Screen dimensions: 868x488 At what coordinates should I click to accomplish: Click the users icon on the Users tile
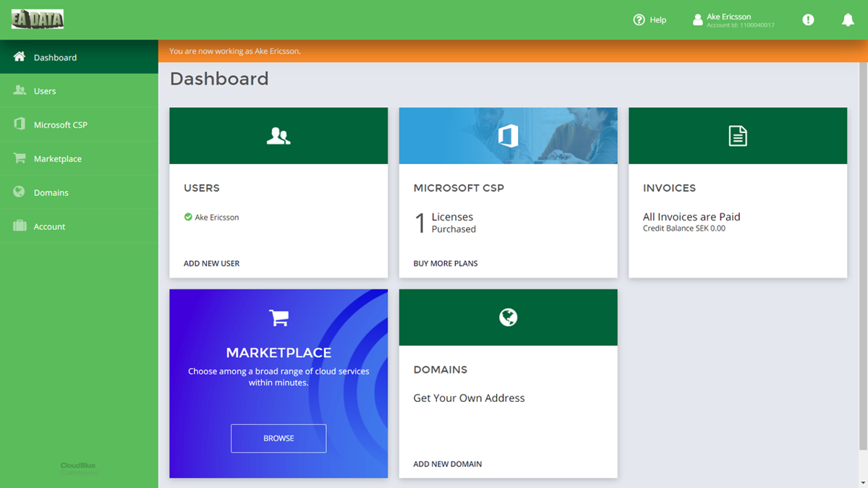pyautogui.click(x=278, y=136)
